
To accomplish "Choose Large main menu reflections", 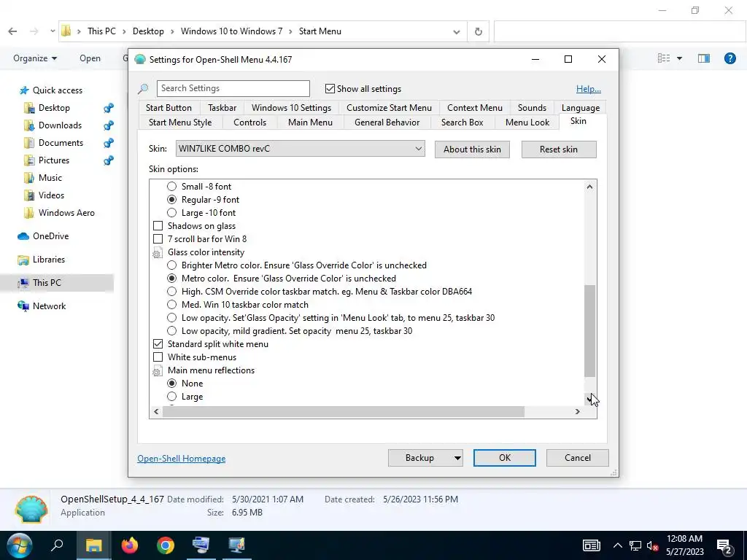I will pos(171,397).
